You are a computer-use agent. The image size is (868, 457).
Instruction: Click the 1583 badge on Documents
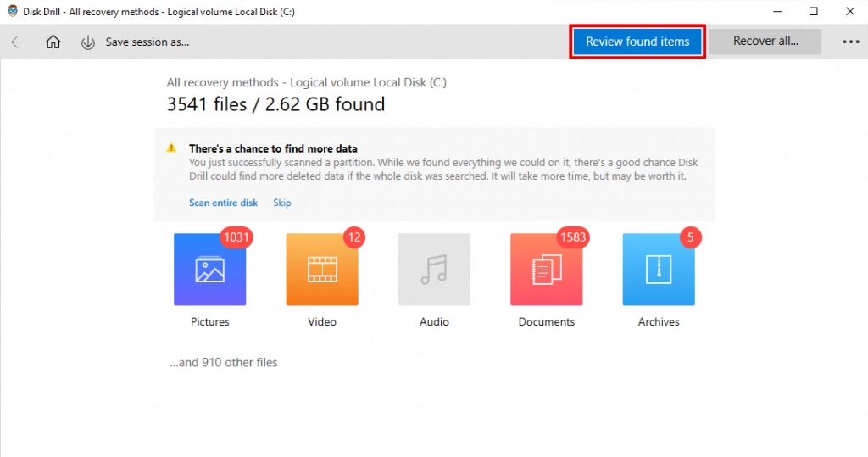572,237
